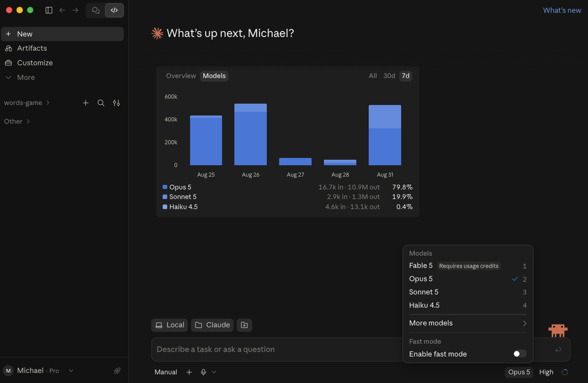Show 30d time range
This screenshot has height=383, width=588.
pyautogui.click(x=389, y=76)
